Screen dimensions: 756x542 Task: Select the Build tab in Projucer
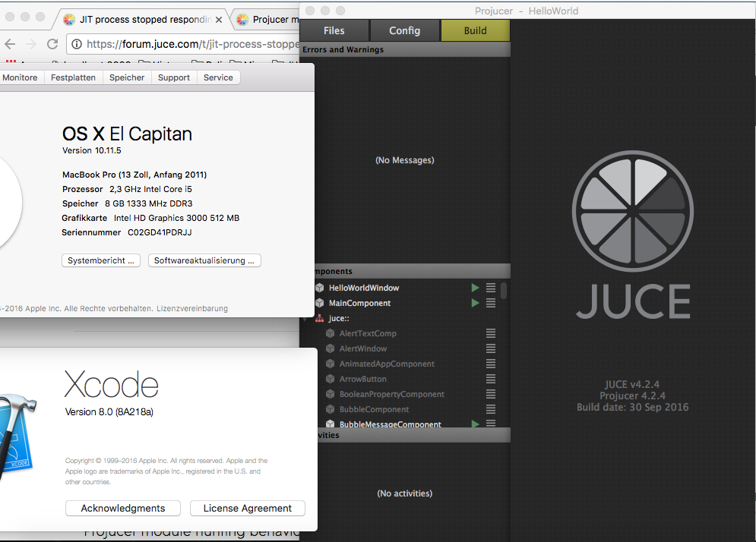coord(476,30)
